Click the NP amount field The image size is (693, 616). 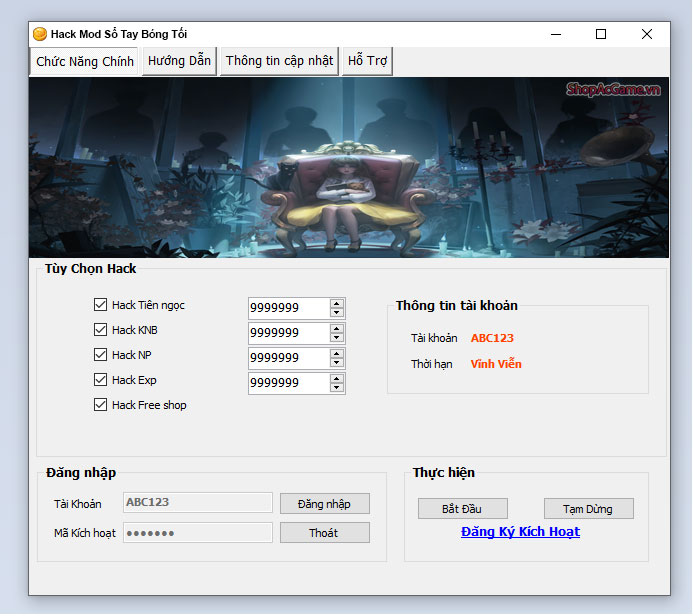click(x=289, y=358)
